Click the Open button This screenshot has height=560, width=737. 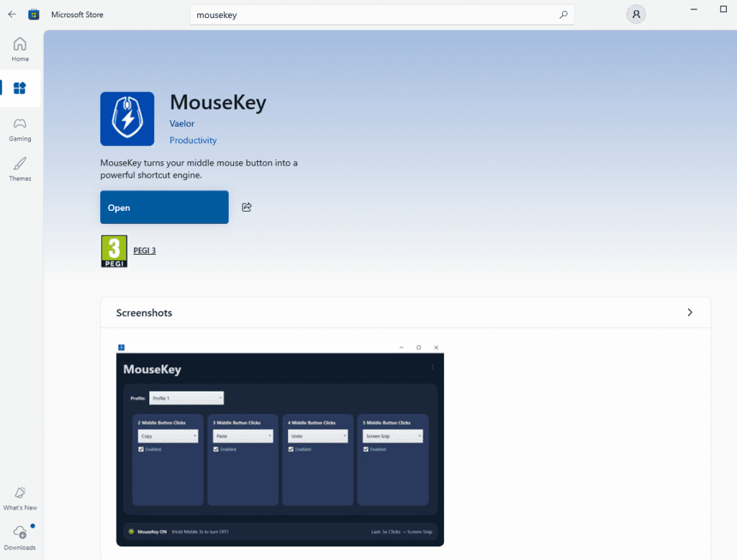164,207
